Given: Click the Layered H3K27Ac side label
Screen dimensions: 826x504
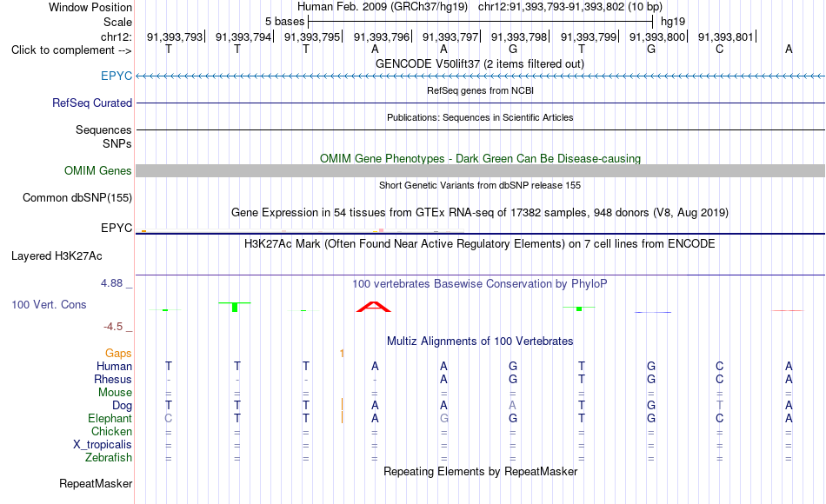Looking at the screenshot, I should [57, 256].
